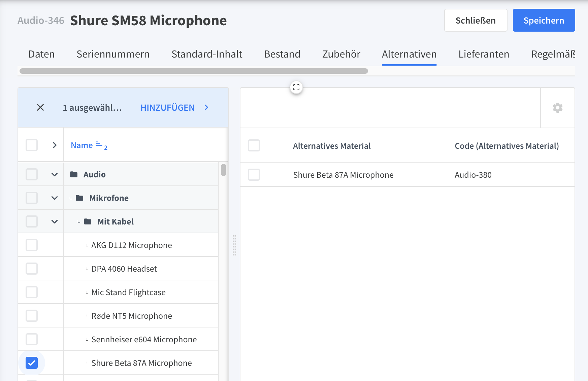Click the Mit Kabel folder icon
The width and height of the screenshot is (588, 381).
pos(88,221)
